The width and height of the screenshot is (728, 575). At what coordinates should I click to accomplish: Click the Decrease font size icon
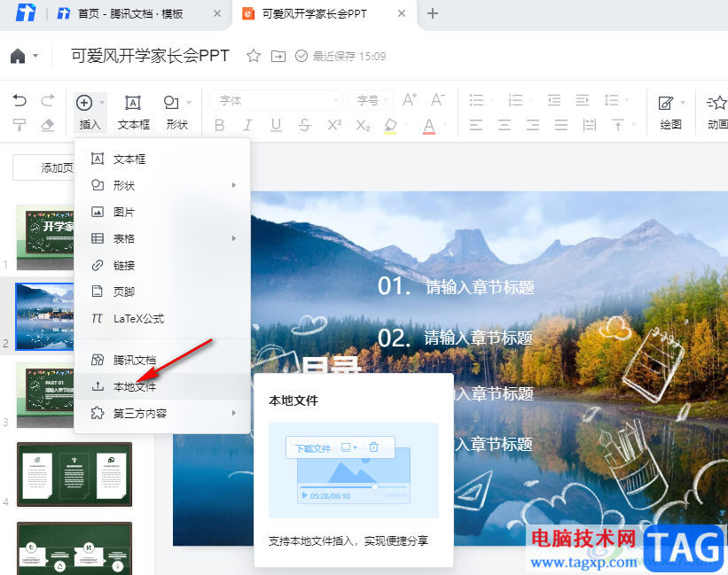tap(437, 100)
